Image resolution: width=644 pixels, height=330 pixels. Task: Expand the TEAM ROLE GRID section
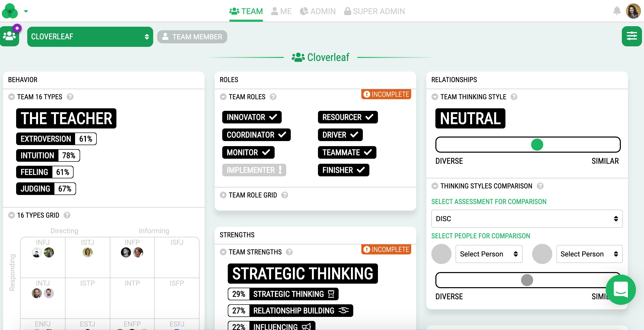click(223, 195)
